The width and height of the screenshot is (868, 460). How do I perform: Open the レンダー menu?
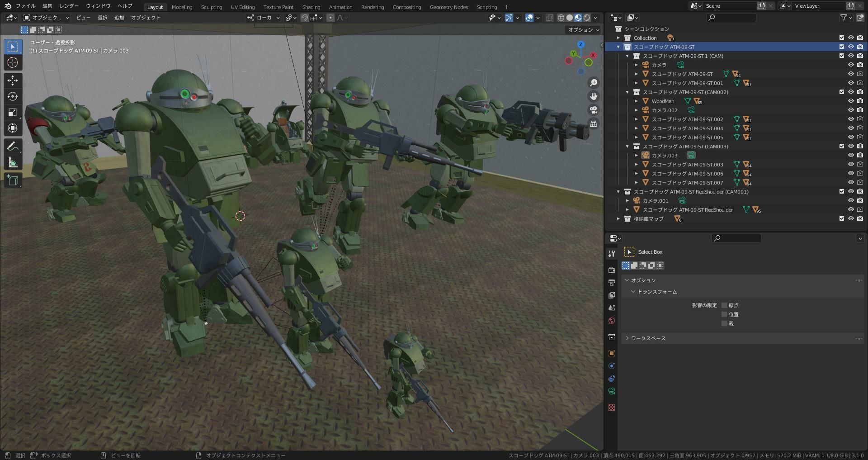coord(69,6)
